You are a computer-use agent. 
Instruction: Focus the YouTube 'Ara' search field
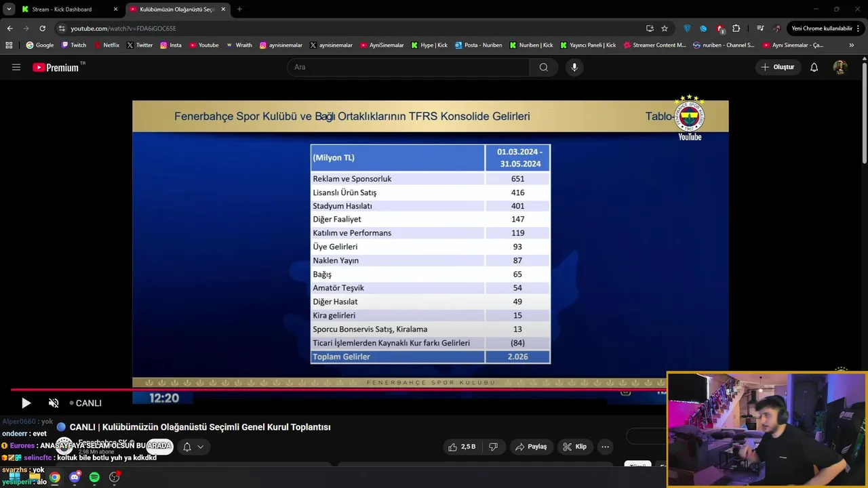(x=408, y=67)
